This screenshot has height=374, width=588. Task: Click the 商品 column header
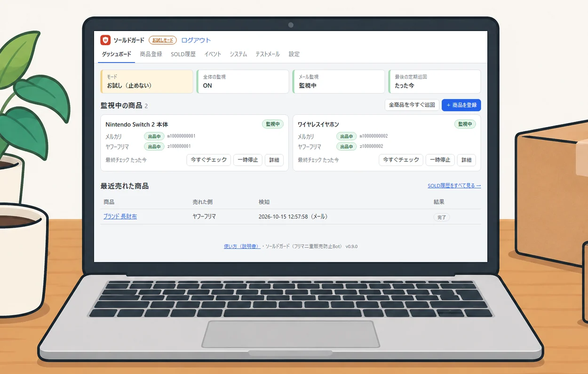click(x=109, y=202)
